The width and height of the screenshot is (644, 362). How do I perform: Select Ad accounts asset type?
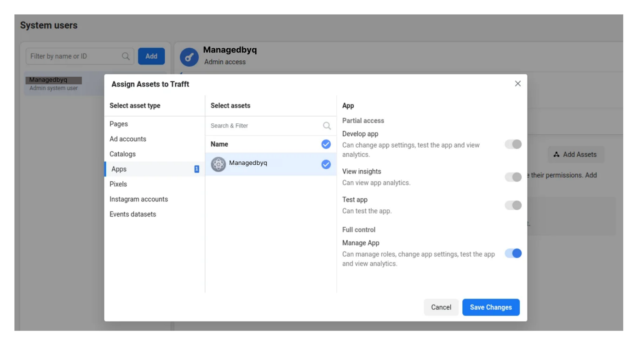[128, 139]
